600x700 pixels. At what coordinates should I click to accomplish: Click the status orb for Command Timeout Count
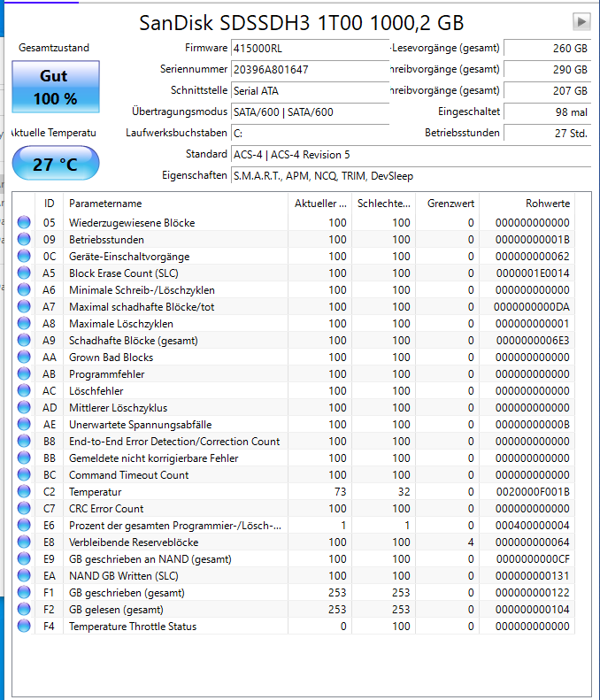point(24,474)
